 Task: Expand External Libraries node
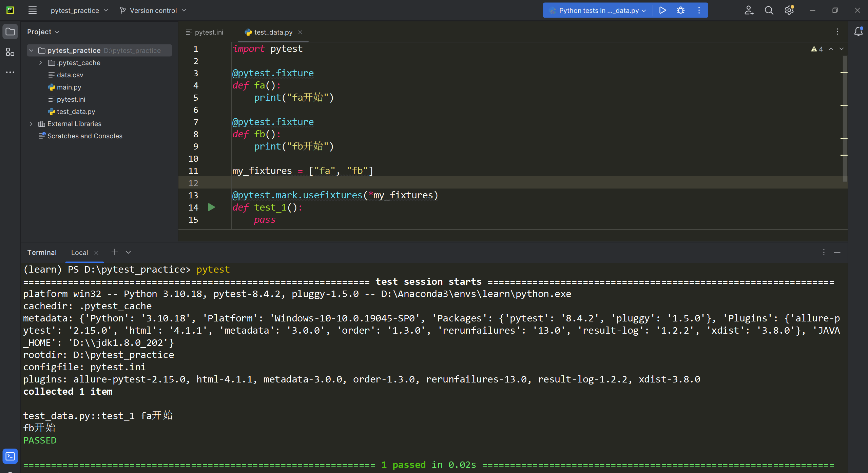31,124
